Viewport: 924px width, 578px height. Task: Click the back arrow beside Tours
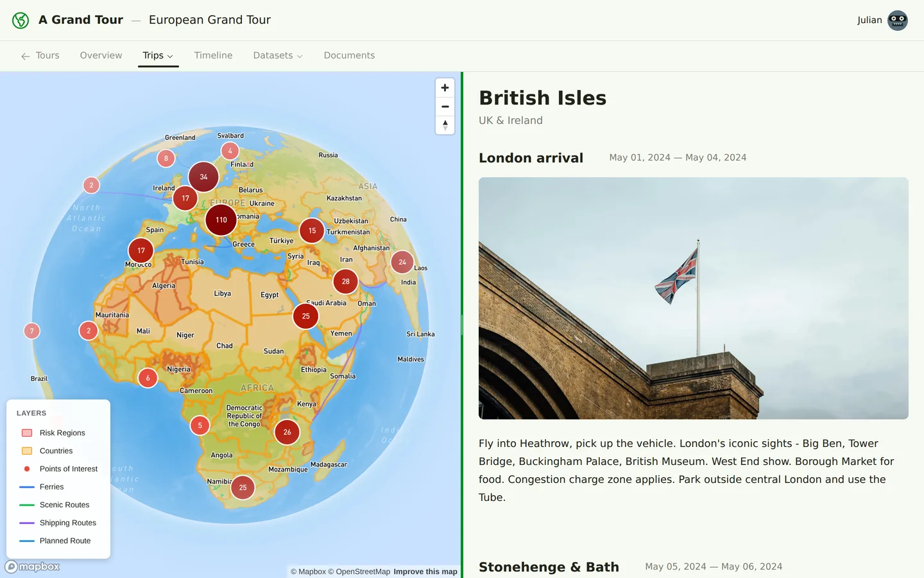pyautogui.click(x=24, y=56)
